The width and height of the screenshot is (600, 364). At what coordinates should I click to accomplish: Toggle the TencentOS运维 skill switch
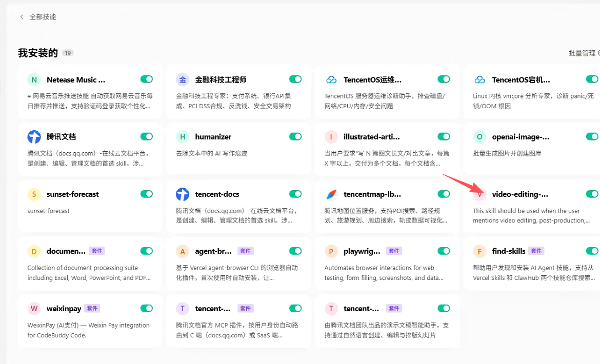coord(444,79)
